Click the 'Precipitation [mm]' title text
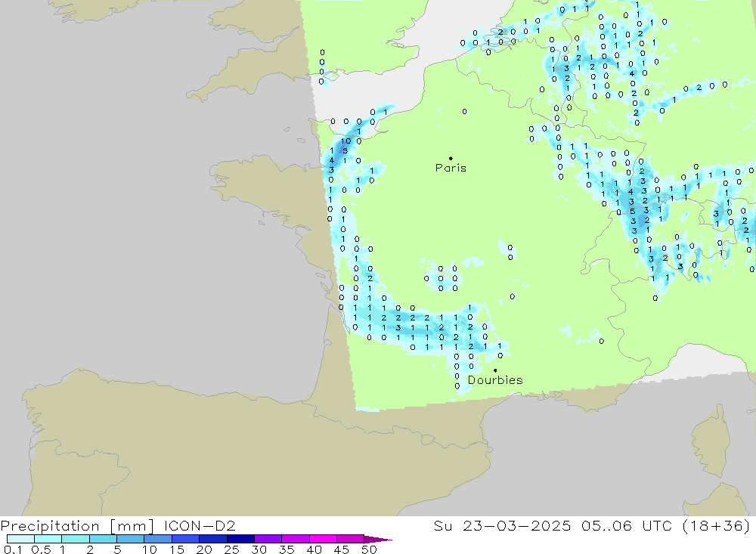Screen dimensions: 756x554 coord(77,526)
